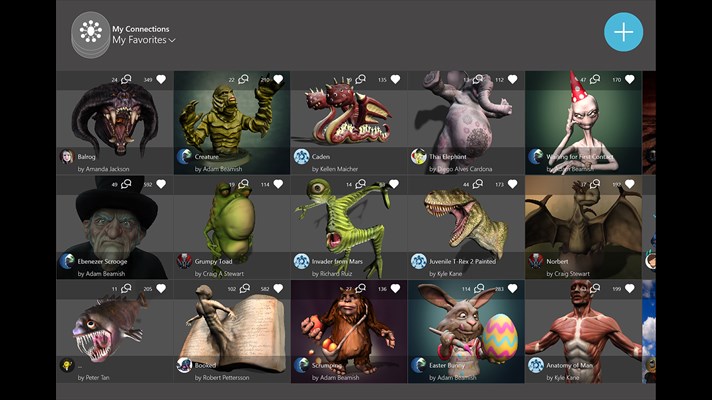Click author link by Peter Tan

coord(93,378)
